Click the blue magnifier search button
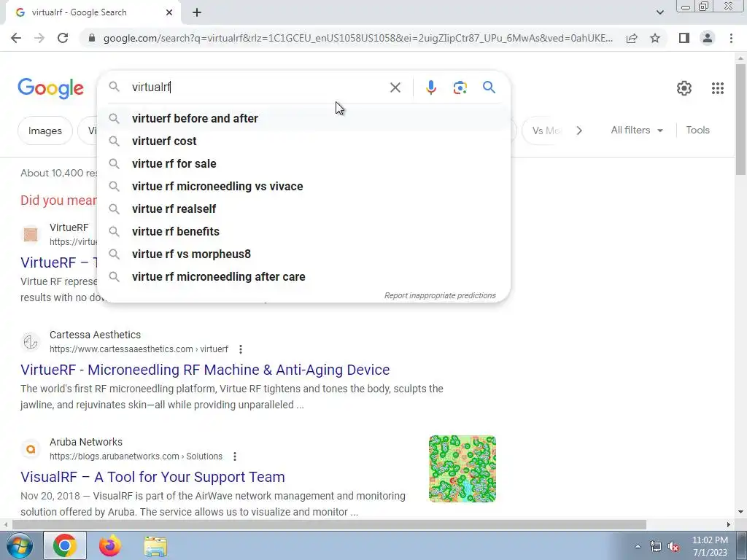Viewport: 747px width, 560px height. (x=489, y=87)
